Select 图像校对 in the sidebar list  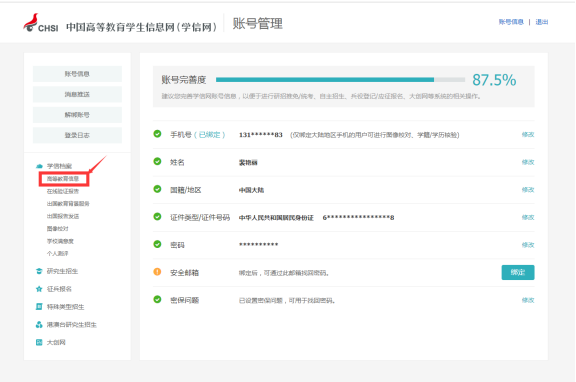pyautogui.click(x=57, y=229)
